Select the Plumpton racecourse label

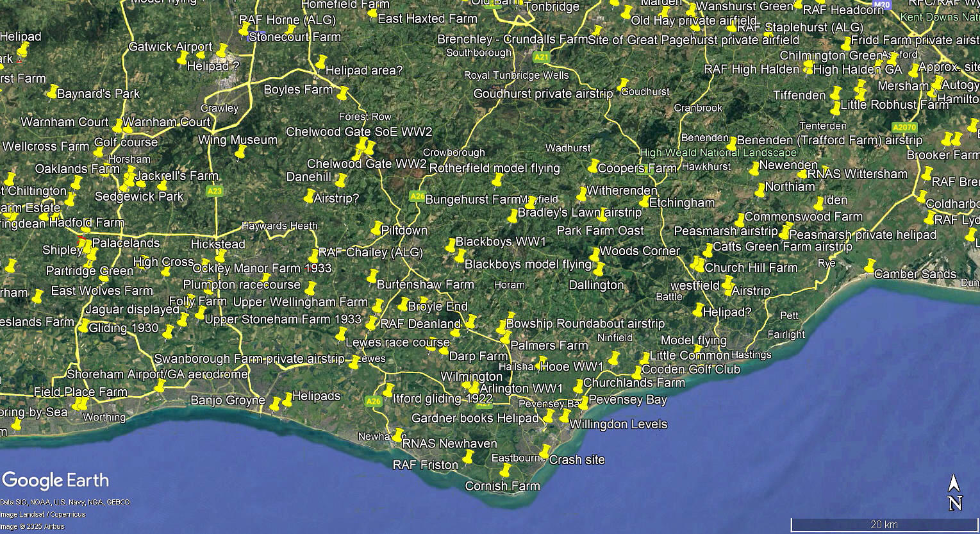coord(242,285)
